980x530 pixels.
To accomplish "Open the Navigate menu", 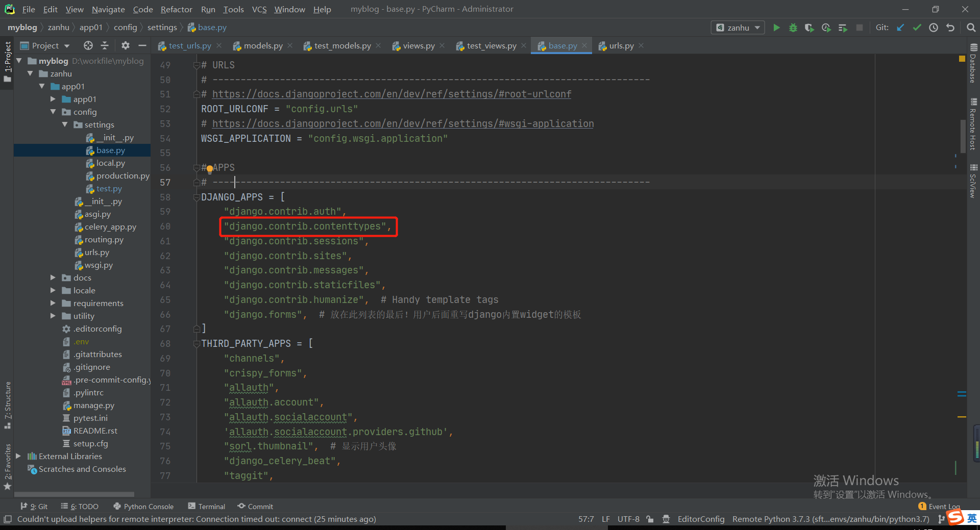I will pyautogui.click(x=108, y=9).
